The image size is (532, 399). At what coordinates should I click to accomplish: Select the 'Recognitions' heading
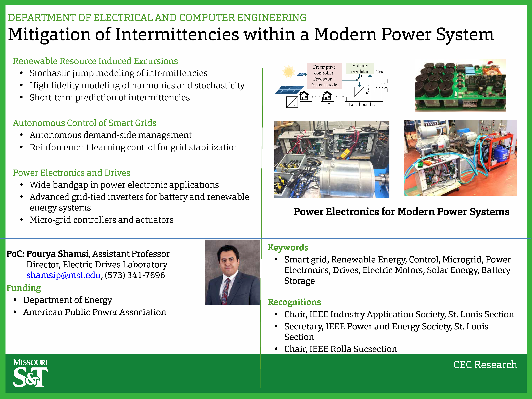[294, 302]
